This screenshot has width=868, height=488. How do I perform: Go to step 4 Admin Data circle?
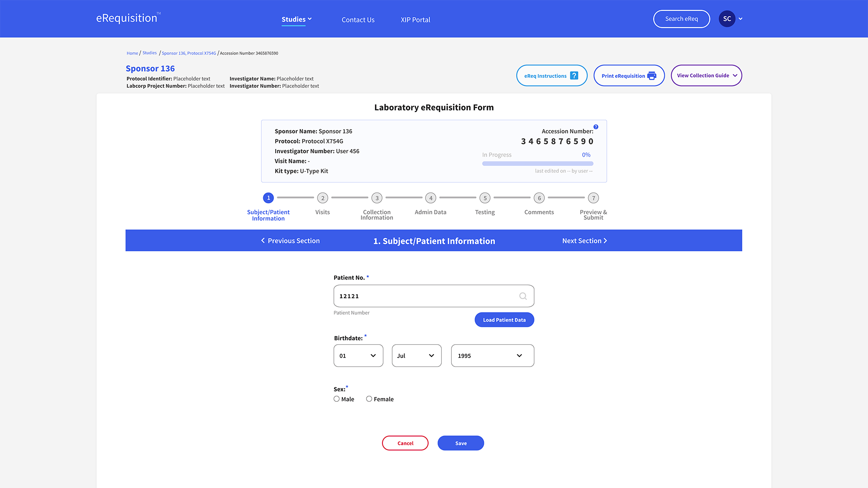(431, 198)
